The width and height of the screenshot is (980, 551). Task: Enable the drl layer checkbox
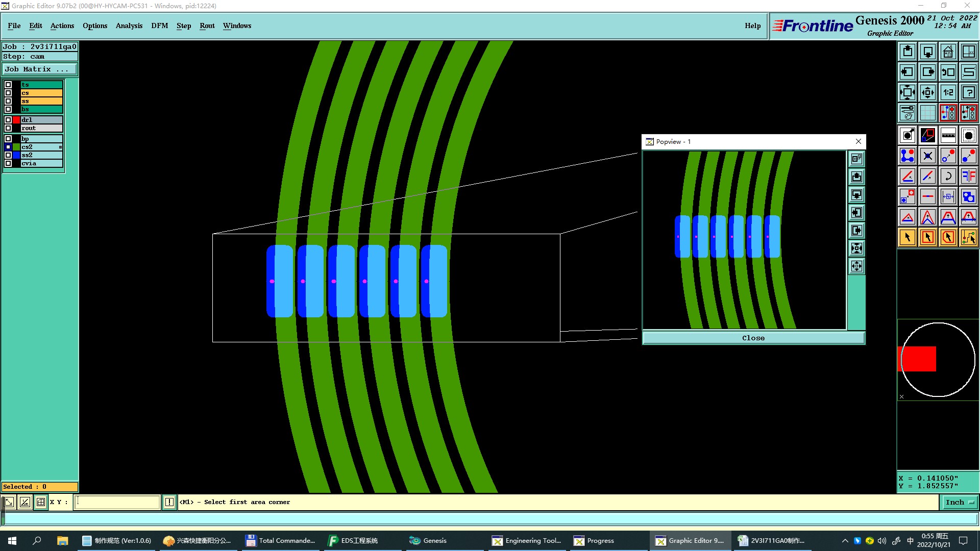click(8, 120)
